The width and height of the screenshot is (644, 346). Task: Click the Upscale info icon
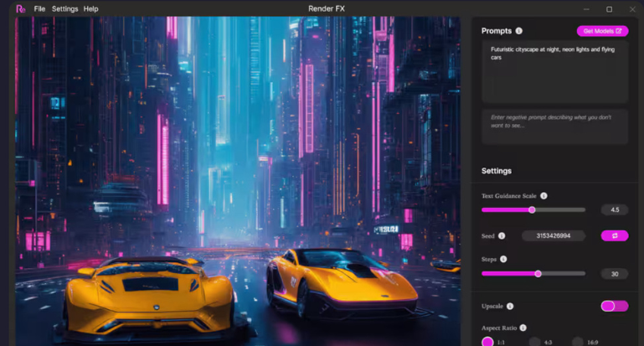coord(510,307)
